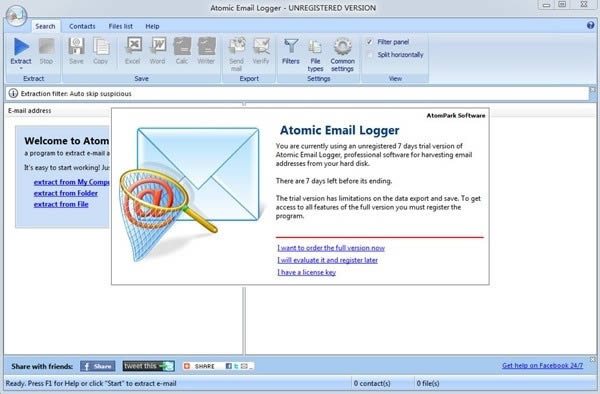Screen dimensions: 600x394
Task: Click the Calc save icon
Action: pyautogui.click(x=182, y=47)
